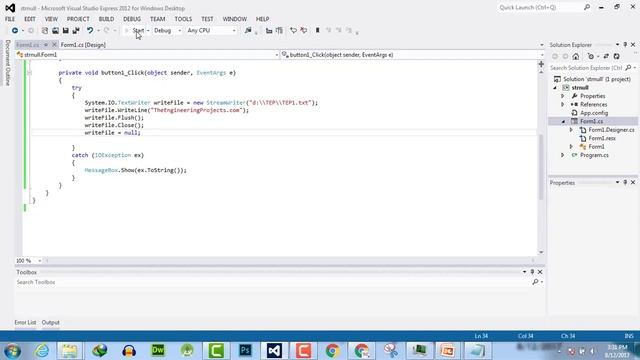The height and width of the screenshot is (360, 640).
Task: Switch to the Form1.cs [Design] tab
Action: 83,45
